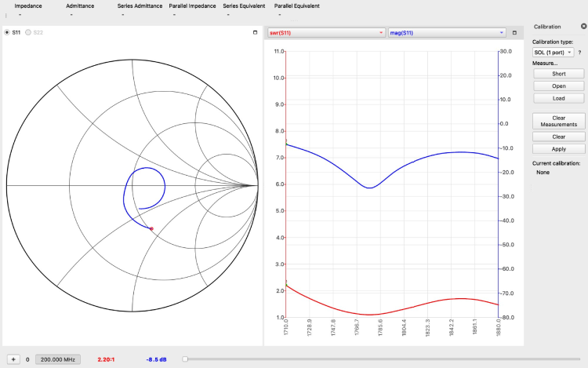Click the marker frequency slider handle

click(185, 359)
